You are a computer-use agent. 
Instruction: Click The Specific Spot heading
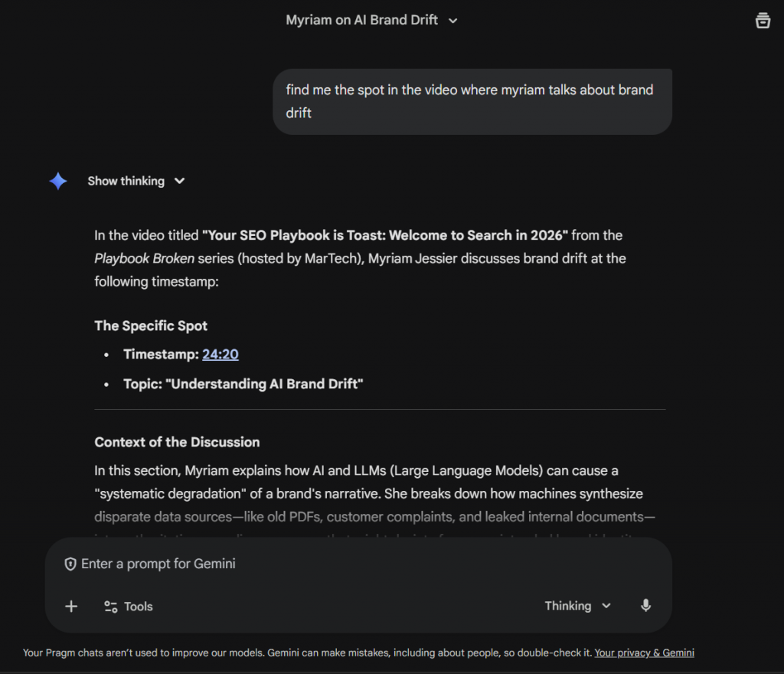tap(151, 326)
